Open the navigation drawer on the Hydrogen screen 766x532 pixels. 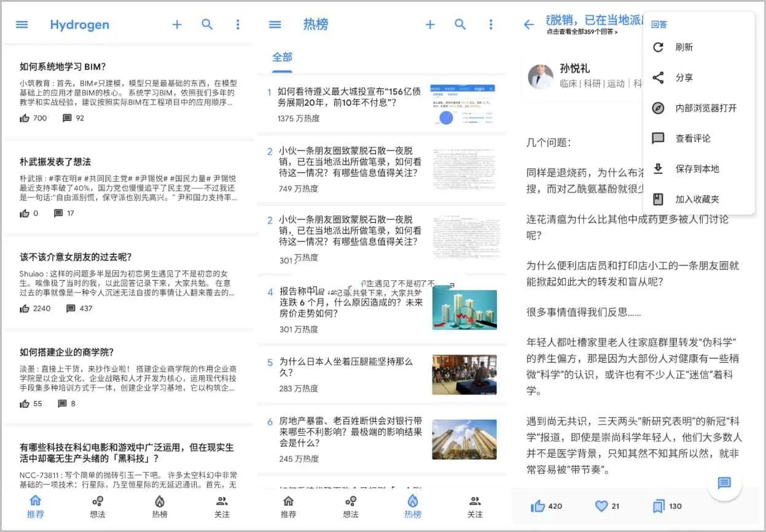coord(21,25)
